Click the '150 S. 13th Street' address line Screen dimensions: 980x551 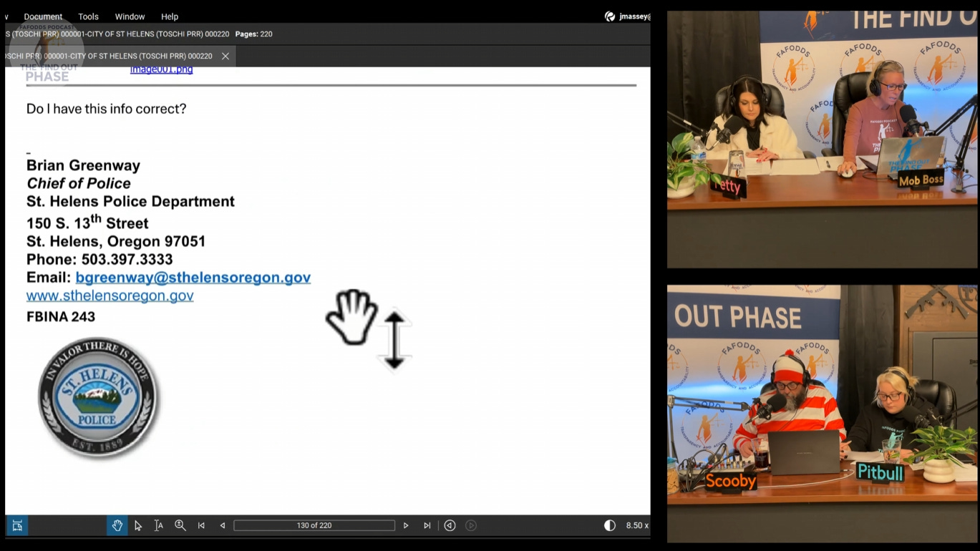(x=87, y=222)
